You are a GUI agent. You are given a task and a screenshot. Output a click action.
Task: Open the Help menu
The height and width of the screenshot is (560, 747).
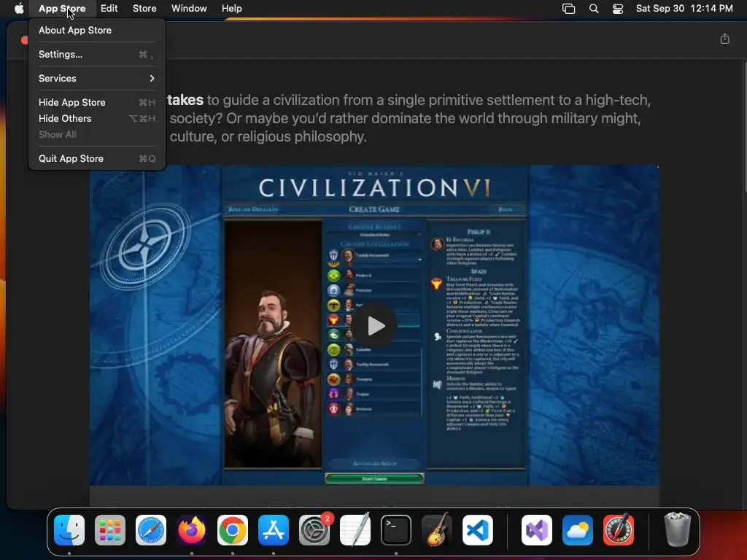[x=231, y=9]
